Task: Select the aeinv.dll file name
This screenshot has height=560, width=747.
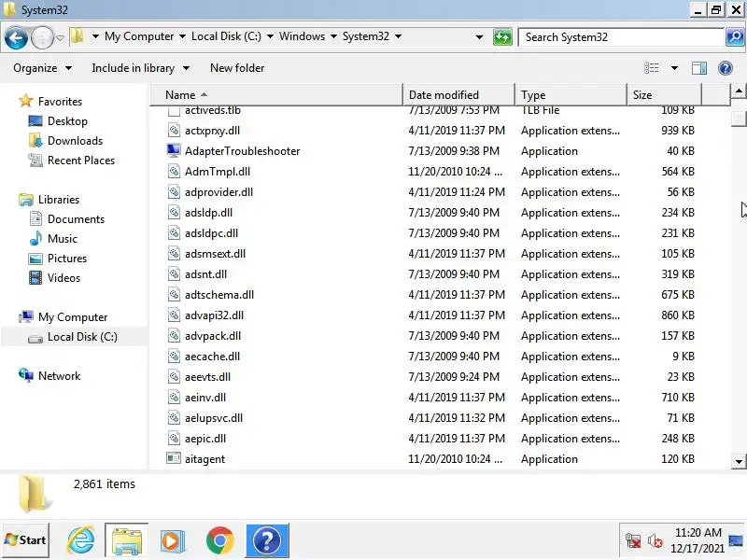Action: 205,398
